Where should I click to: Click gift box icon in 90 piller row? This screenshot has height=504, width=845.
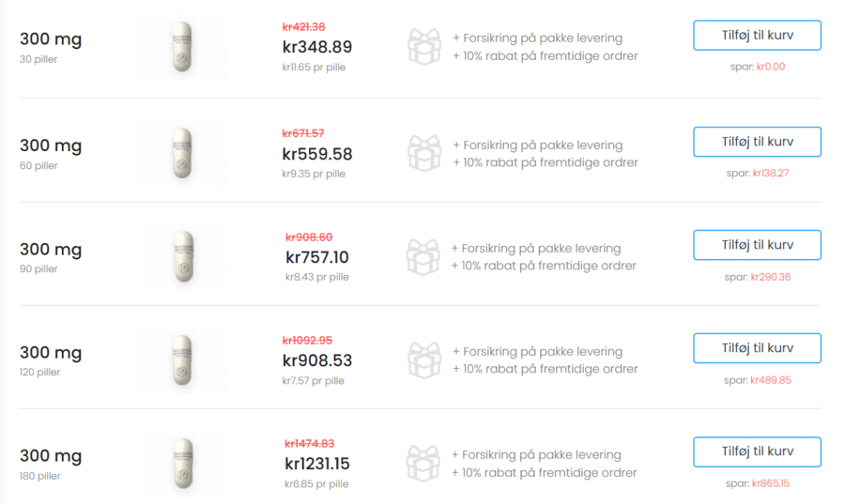[x=423, y=257]
